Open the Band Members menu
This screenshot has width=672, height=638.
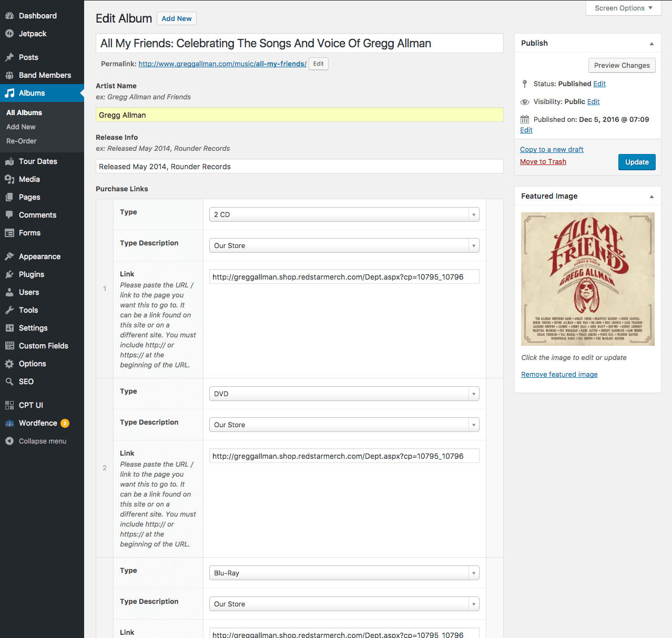[42, 75]
